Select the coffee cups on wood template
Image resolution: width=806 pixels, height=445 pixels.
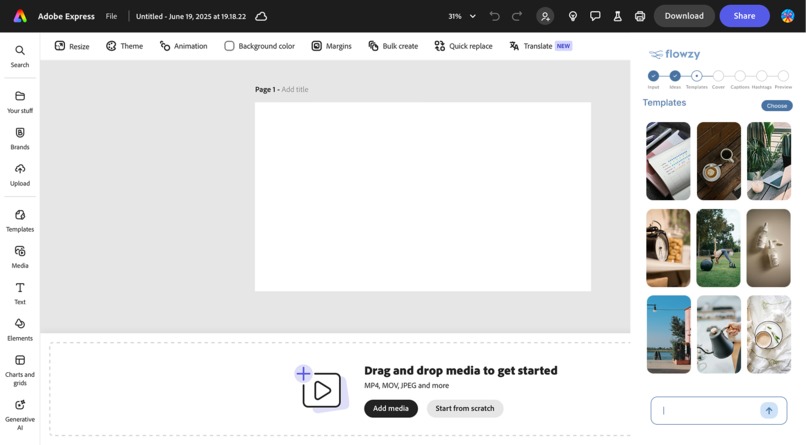tap(719, 161)
